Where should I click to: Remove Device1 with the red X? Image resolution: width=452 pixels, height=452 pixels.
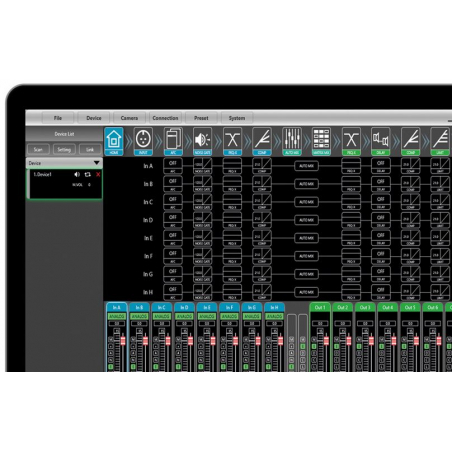pos(98,175)
